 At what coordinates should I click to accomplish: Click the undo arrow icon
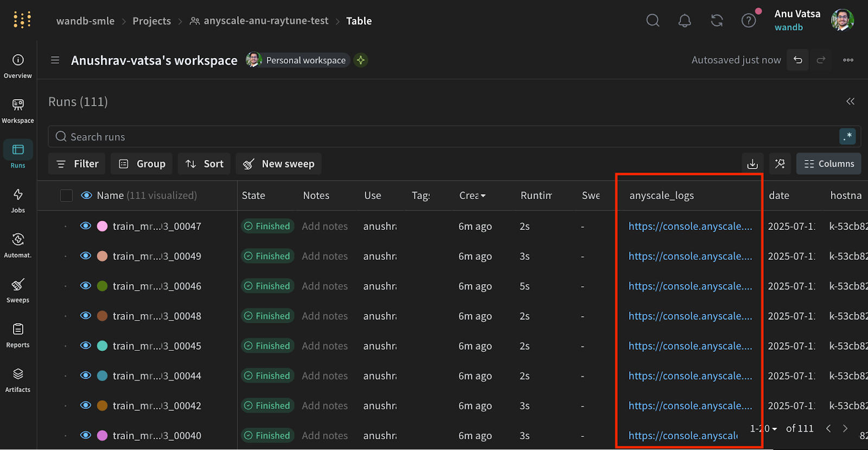pos(798,60)
